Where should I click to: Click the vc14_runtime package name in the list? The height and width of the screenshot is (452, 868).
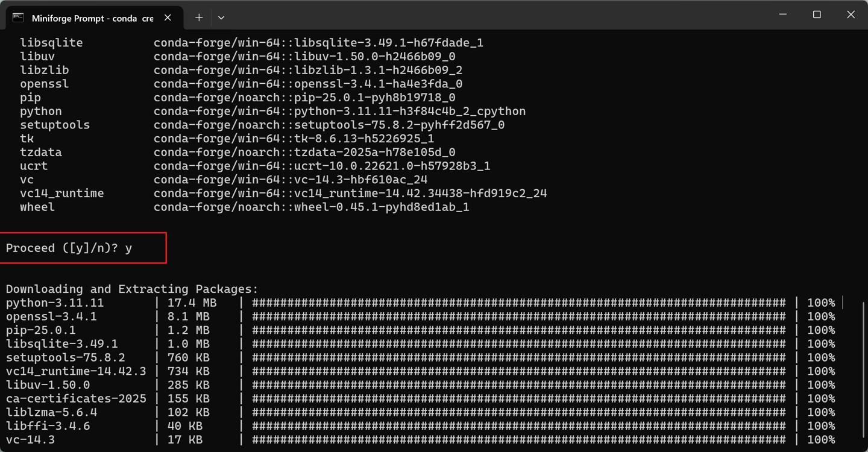61,193
